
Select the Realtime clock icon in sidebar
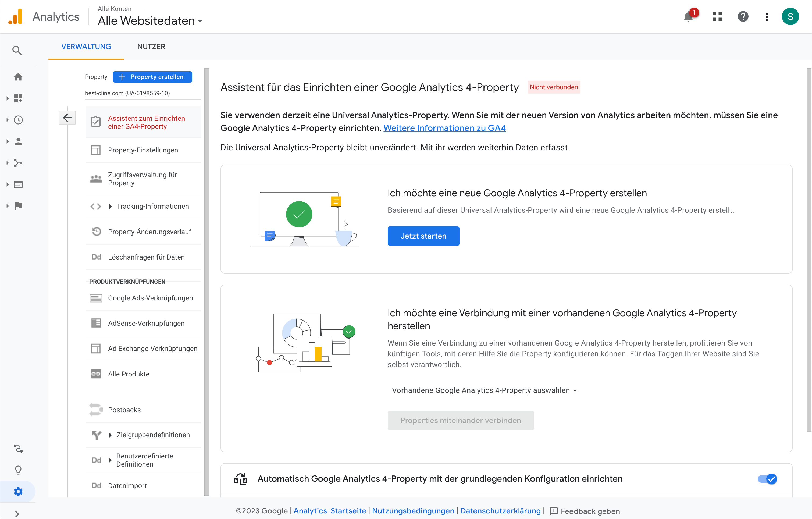pyautogui.click(x=18, y=120)
